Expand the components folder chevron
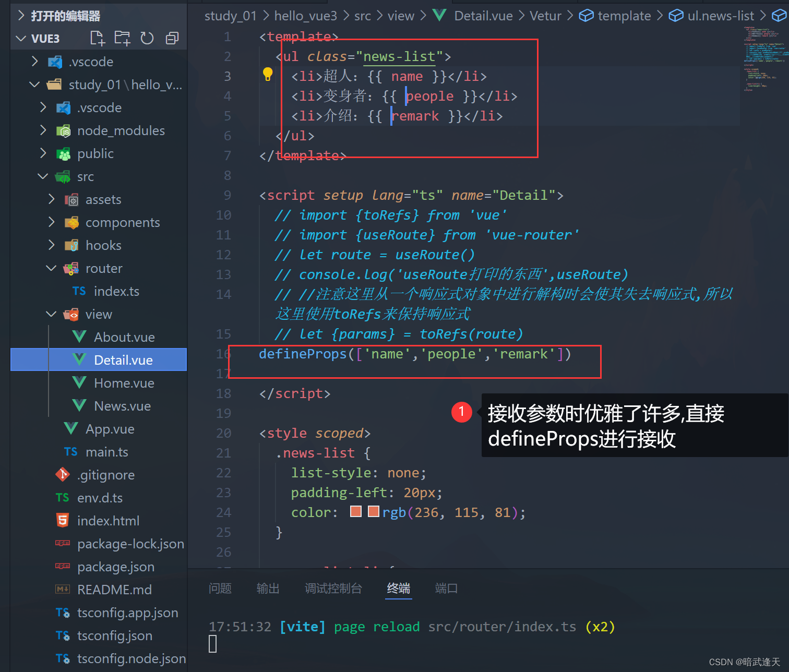Image resolution: width=789 pixels, height=672 pixels. pyautogui.click(x=51, y=222)
